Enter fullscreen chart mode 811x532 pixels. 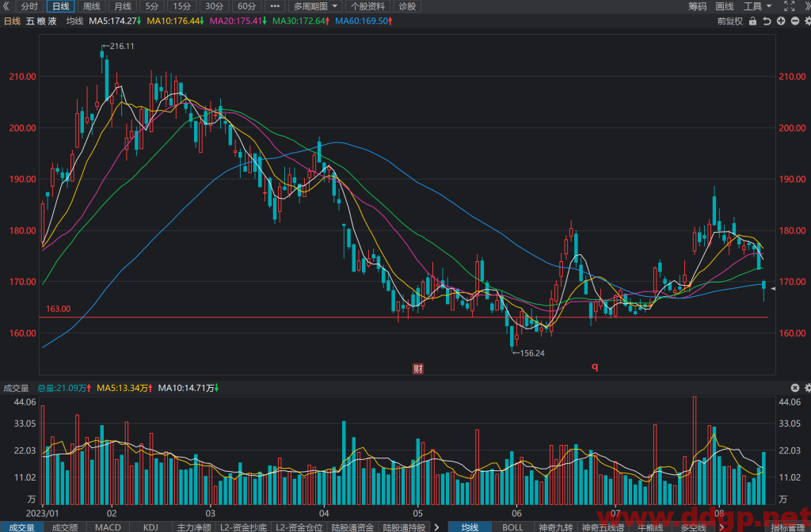pyautogui.click(x=789, y=6)
